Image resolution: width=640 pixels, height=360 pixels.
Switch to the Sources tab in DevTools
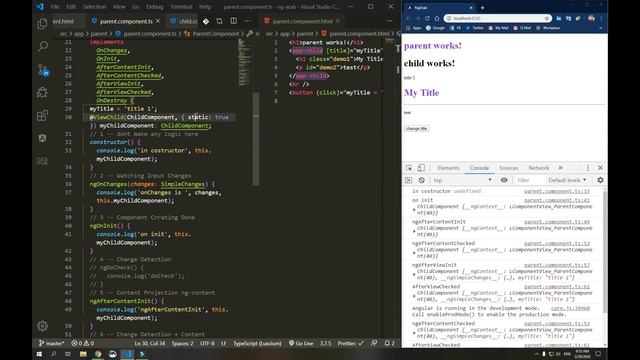(x=509, y=168)
